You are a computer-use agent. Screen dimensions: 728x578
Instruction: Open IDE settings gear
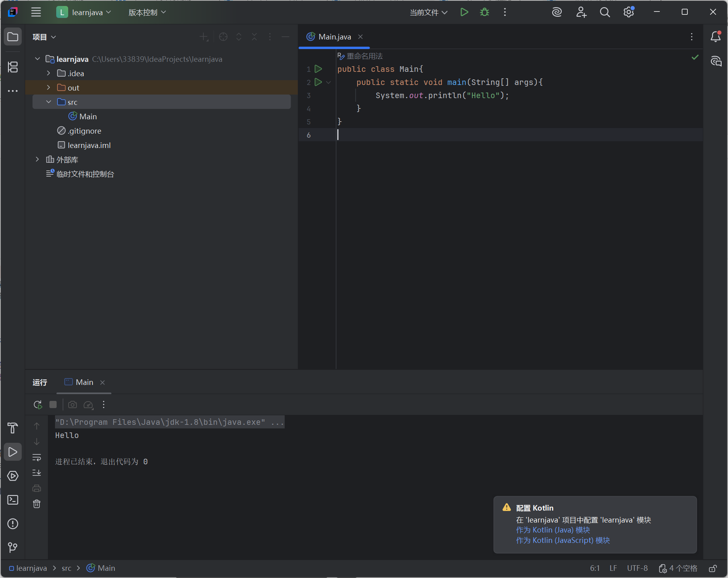click(x=629, y=12)
